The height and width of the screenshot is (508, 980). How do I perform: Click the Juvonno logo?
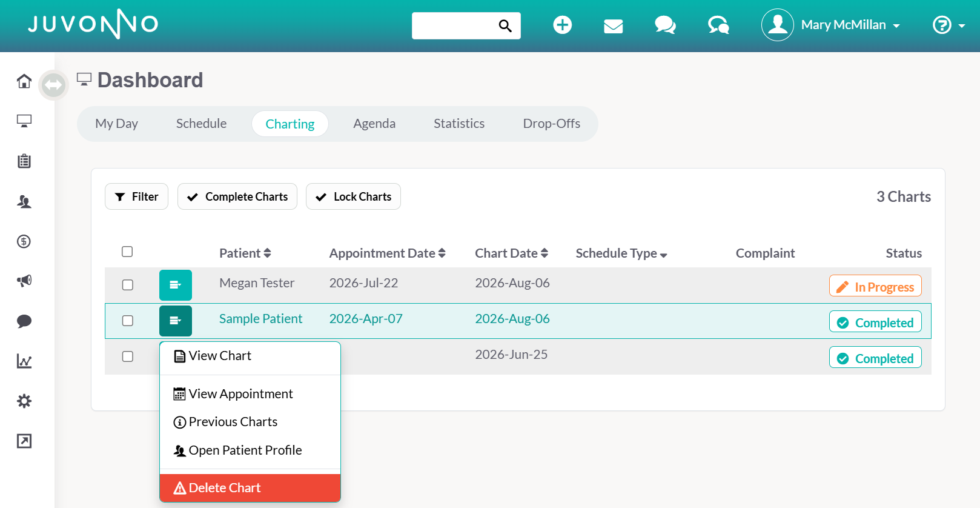point(93,24)
